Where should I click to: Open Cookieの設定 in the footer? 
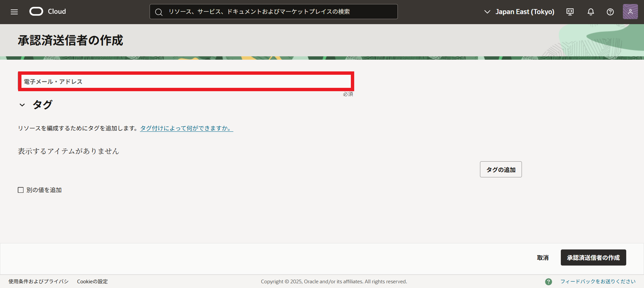(92, 282)
